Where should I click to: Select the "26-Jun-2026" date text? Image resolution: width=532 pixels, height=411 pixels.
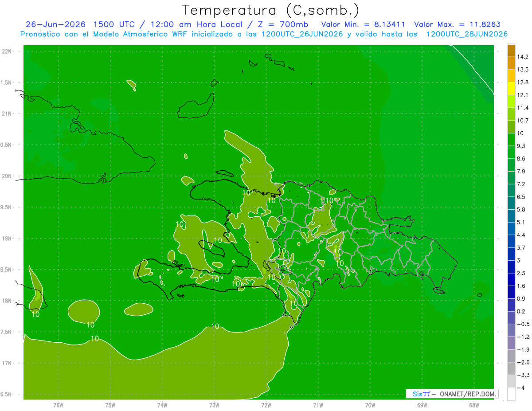click(55, 24)
